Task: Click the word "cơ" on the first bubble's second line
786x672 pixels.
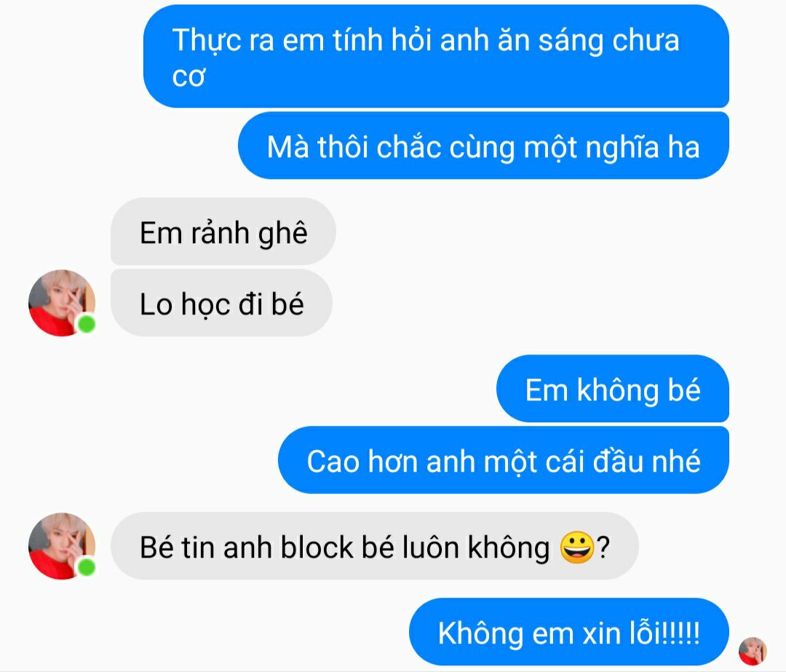Action: 188,77
